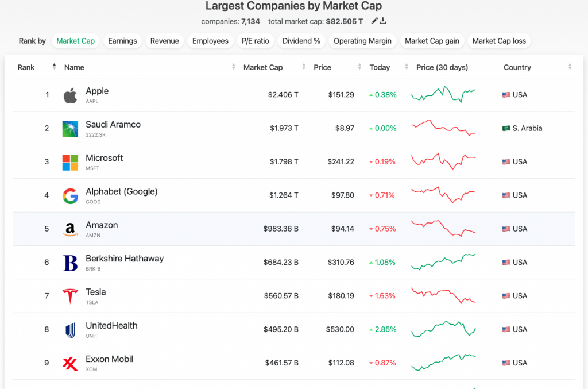This screenshot has height=389, width=588.
Task: Click the Google logo icon
Action: tap(70, 196)
